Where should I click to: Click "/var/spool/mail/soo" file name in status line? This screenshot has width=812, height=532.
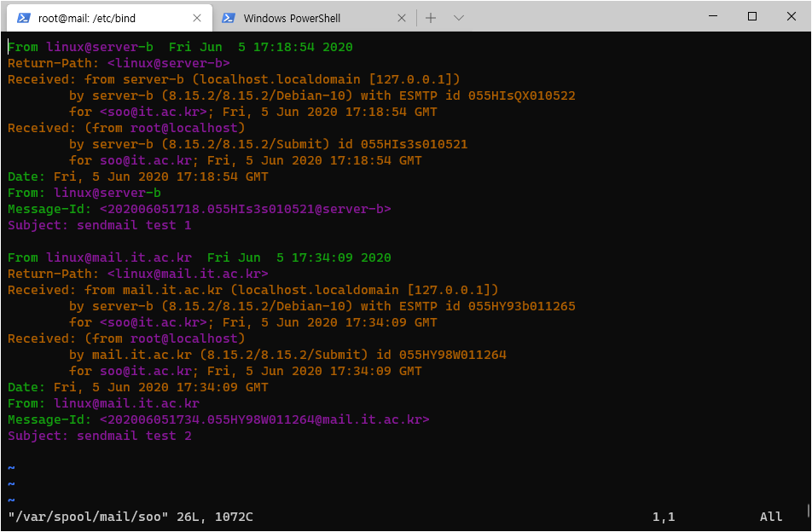(88, 517)
